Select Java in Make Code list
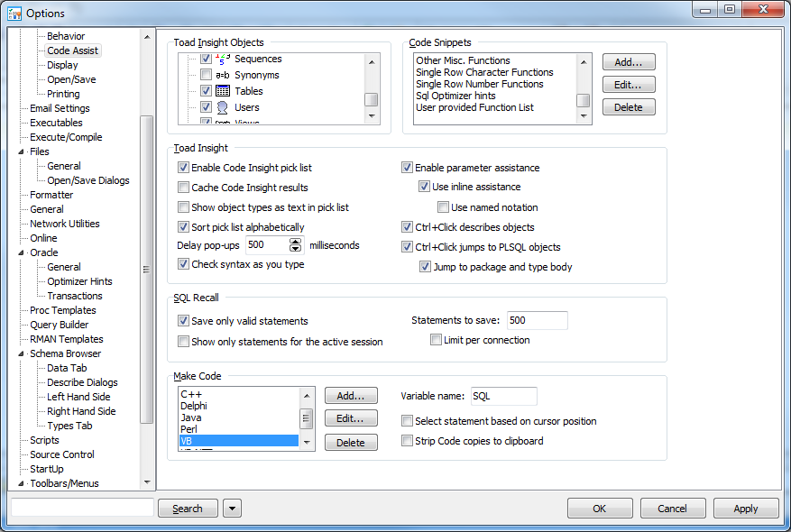Screen dimensions: 791x532 click(191, 417)
